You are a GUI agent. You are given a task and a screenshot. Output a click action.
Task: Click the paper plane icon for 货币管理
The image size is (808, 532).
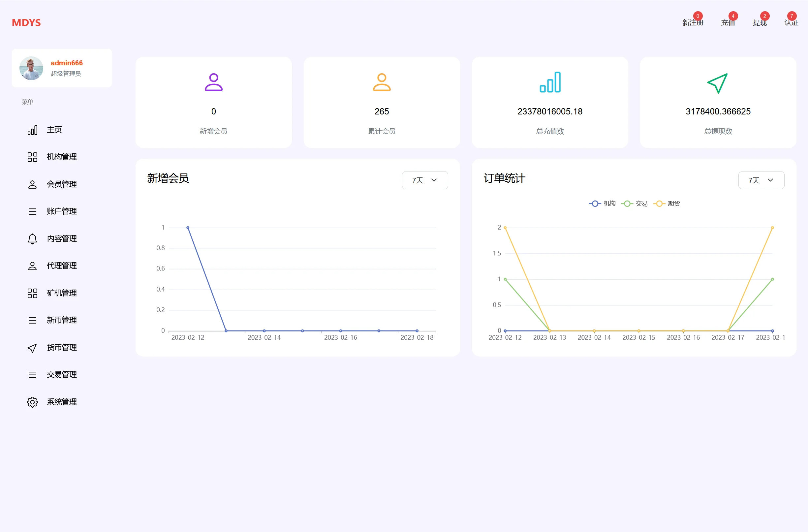(x=32, y=348)
